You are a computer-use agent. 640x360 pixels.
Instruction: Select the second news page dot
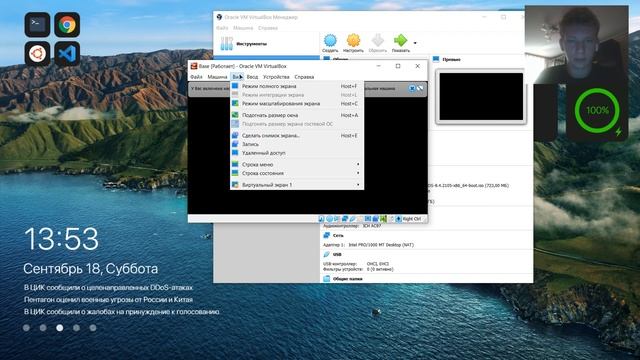click(43, 328)
